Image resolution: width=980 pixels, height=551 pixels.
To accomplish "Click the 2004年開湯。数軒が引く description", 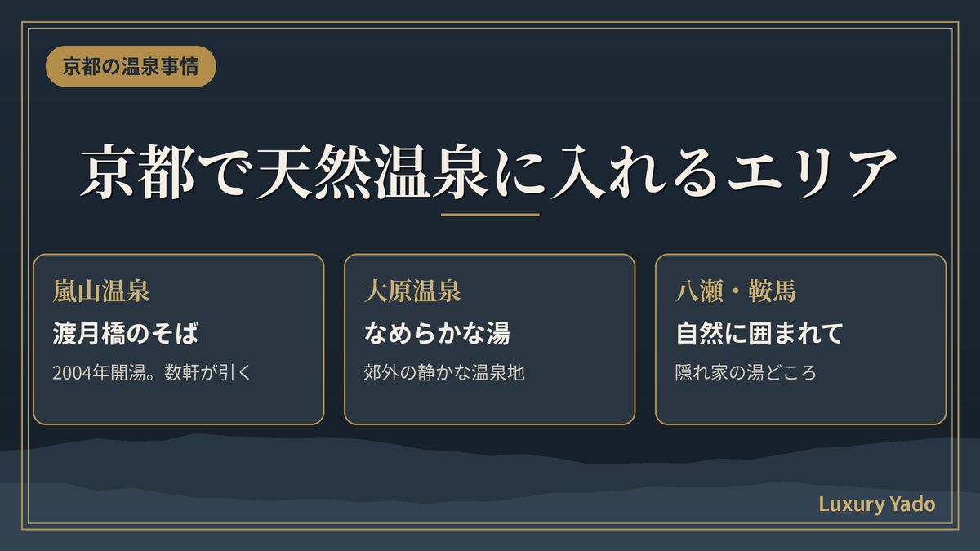I will coord(151,373).
